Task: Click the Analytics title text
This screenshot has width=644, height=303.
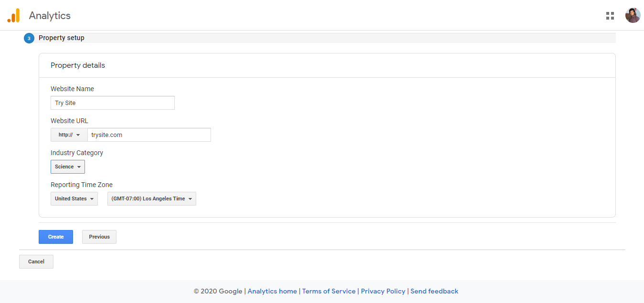Action: (50, 15)
